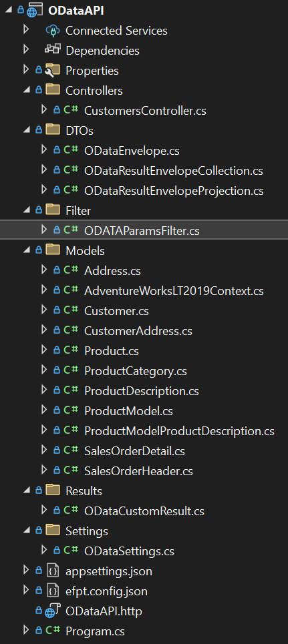The image size is (288, 644).
Task: Collapse the Filter folder arrow
Action: [27, 211]
